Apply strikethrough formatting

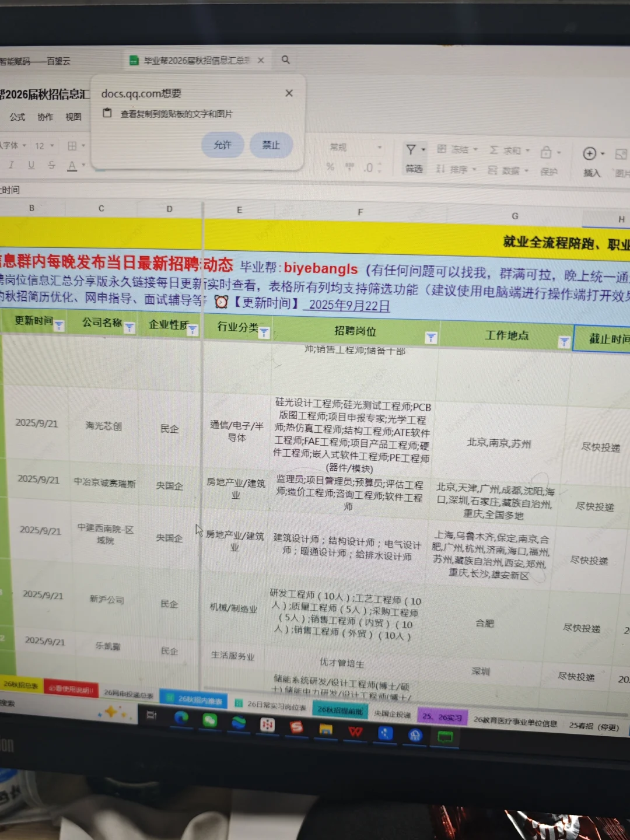point(51,166)
